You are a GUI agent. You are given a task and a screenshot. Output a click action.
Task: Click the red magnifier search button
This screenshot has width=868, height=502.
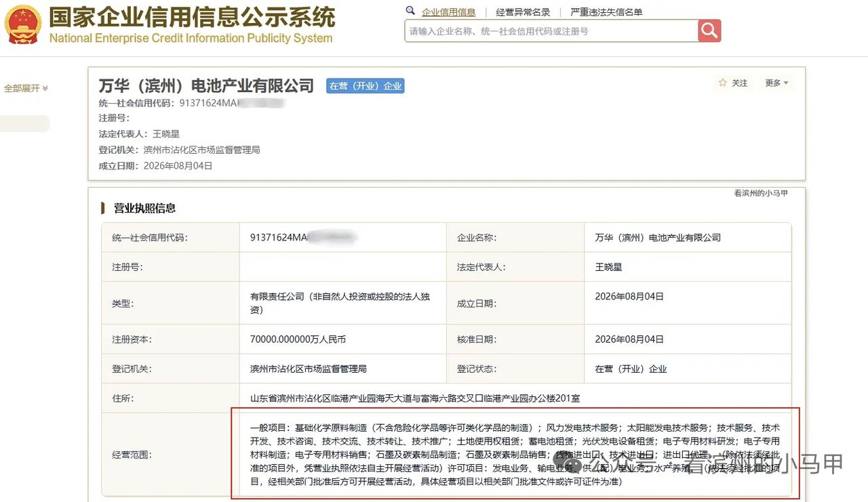pos(709,30)
